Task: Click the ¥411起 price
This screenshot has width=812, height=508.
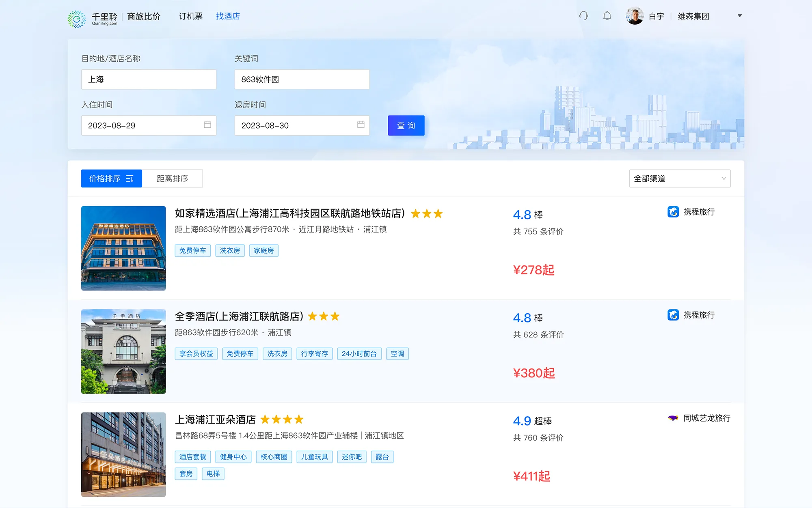Action: click(x=531, y=476)
